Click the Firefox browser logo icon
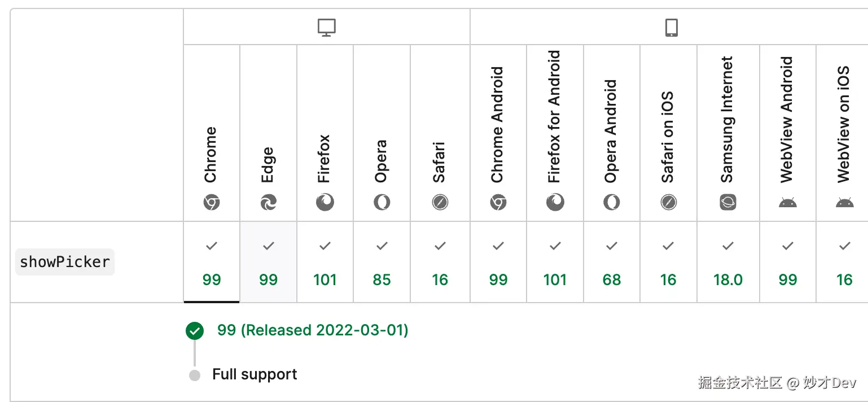 325,202
